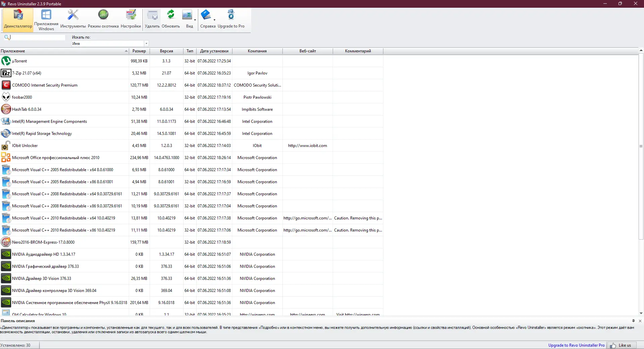Viewport: 644px width, 349px height.
Task: Sort by Компания column header
Action: click(x=257, y=51)
